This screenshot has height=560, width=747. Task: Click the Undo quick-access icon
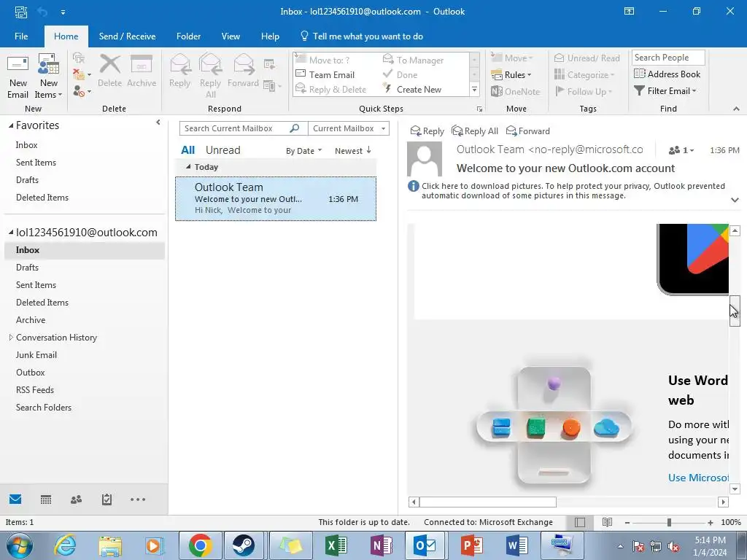pyautogui.click(x=43, y=12)
